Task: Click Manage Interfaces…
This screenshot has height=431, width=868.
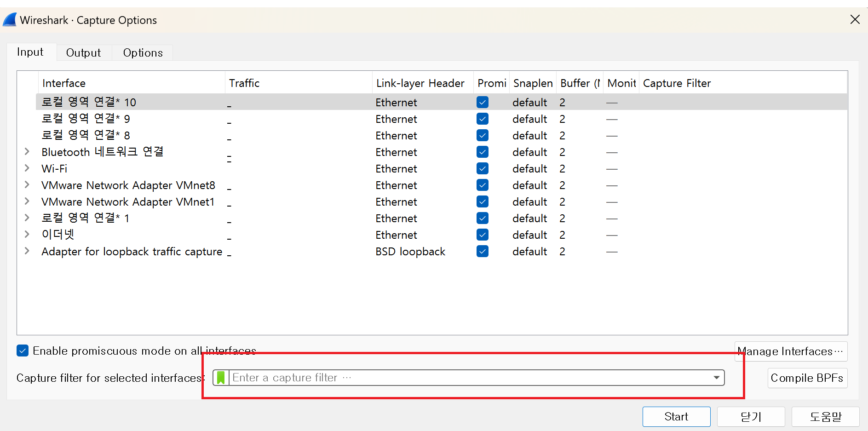Action: point(791,351)
